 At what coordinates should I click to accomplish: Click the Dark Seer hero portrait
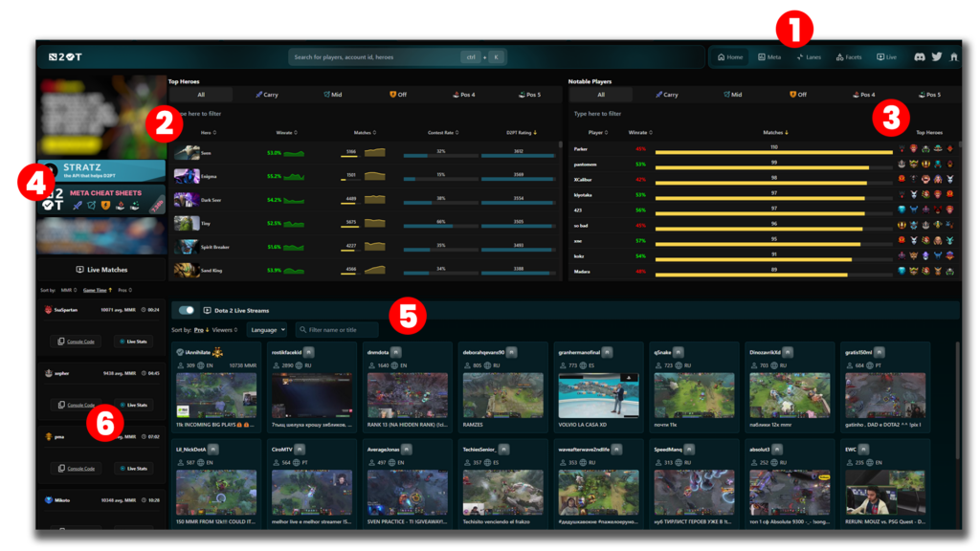pos(187,200)
